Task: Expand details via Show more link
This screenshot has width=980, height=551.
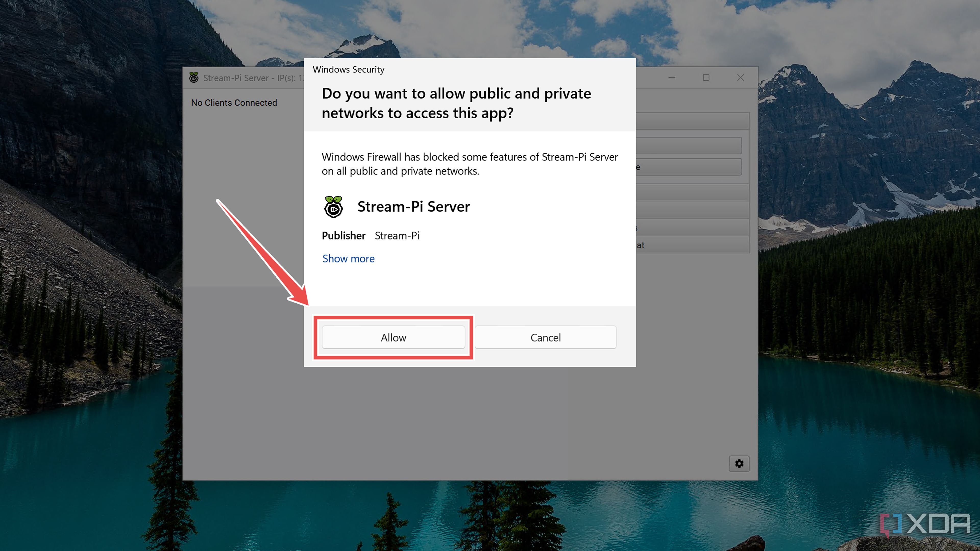Action: (348, 259)
